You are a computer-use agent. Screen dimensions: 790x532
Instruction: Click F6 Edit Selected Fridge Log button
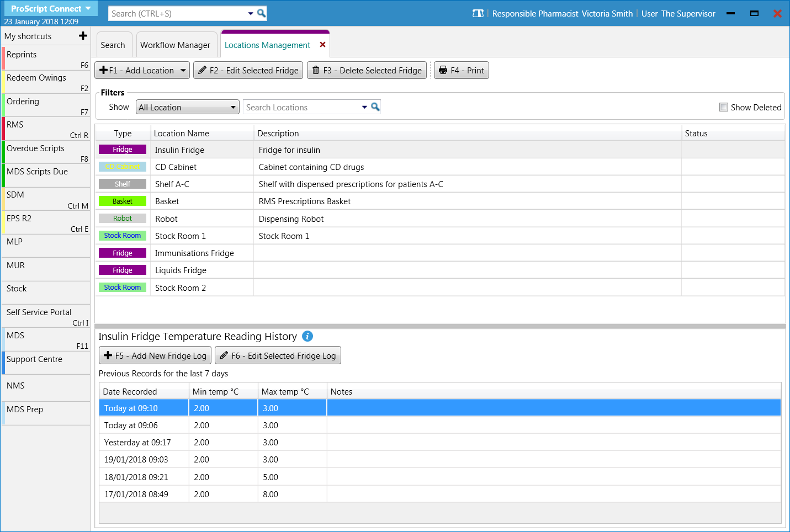[278, 355]
